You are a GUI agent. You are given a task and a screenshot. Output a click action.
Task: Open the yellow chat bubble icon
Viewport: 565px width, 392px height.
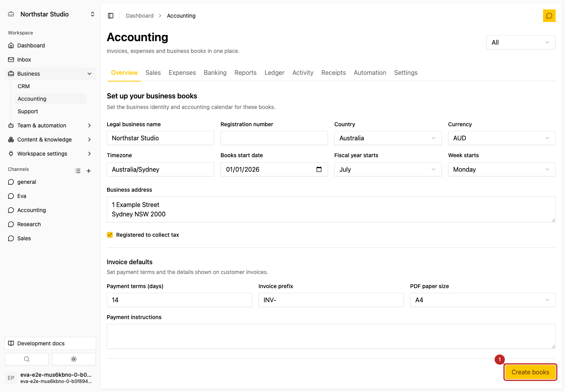click(x=549, y=16)
